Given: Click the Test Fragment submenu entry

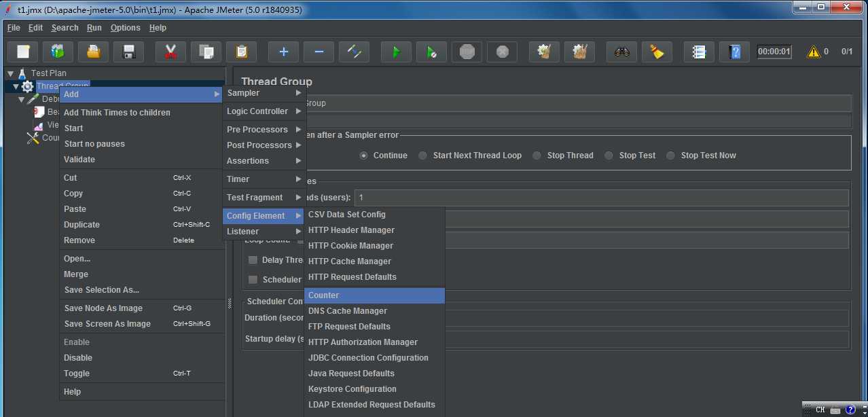Looking at the screenshot, I should [x=264, y=198].
